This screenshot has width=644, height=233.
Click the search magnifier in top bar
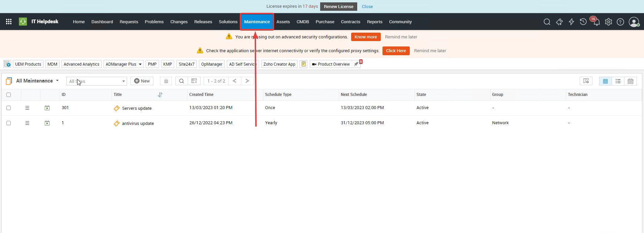[x=547, y=22]
